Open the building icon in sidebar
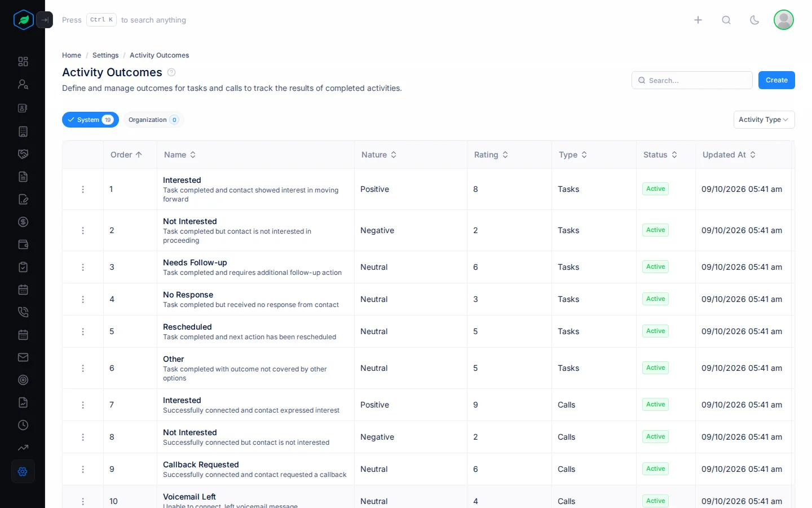Image resolution: width=812 pixels, height=508 pixels. [23, 132]
